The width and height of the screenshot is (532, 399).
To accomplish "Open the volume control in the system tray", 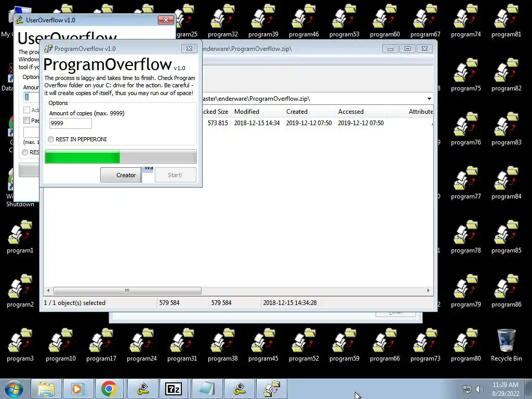I will tap(479, 389).
